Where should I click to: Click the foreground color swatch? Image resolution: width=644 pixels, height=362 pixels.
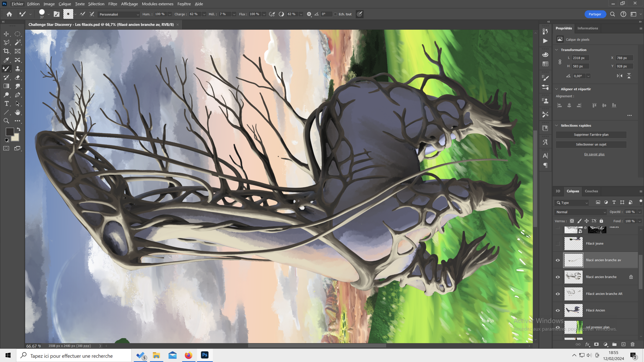tap(10, 132)
